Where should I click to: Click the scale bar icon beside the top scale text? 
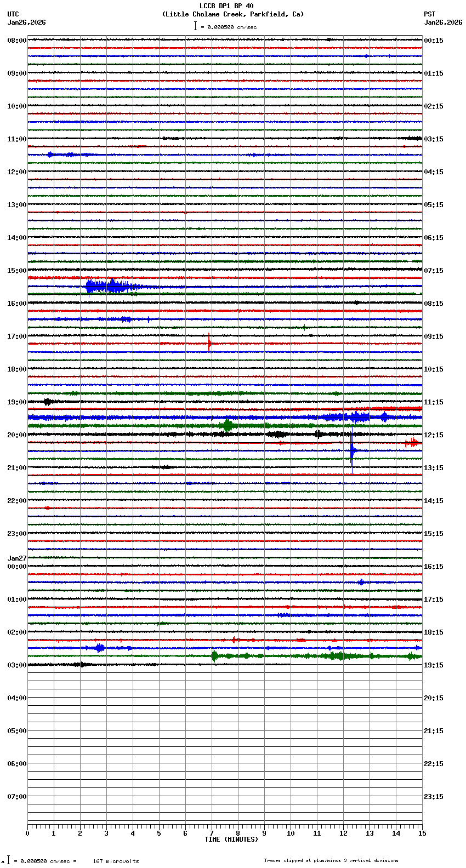[x=195, y=26]
